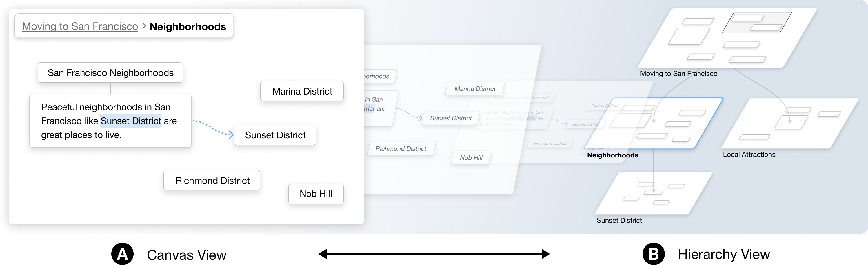Click the faded Nob Hill node in transition layer

[471, 157]
